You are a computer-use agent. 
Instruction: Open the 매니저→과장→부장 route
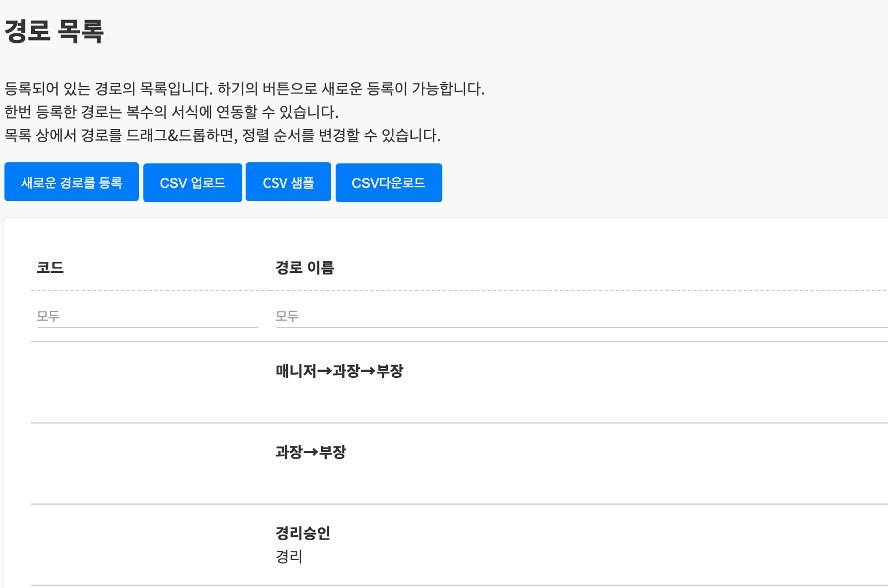point(339,371)
